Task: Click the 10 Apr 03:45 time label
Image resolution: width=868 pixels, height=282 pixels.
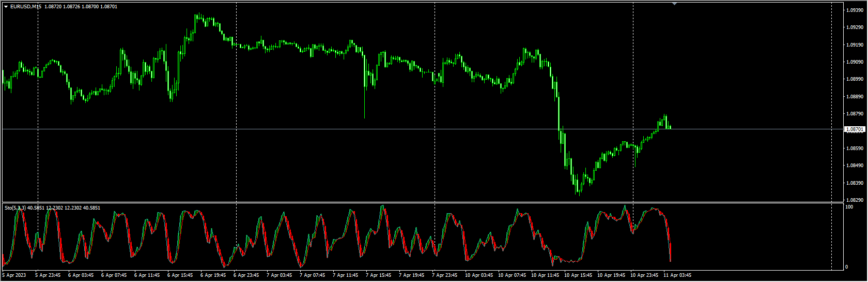Action: [479, 275]
